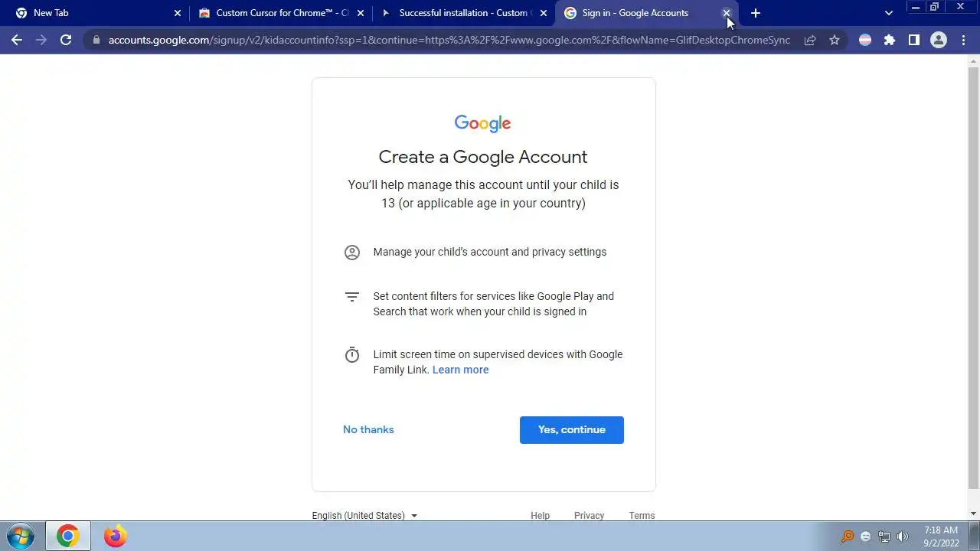Click the scrollbar up arrow
Screen dimensions: 980x551
point(974,60)
